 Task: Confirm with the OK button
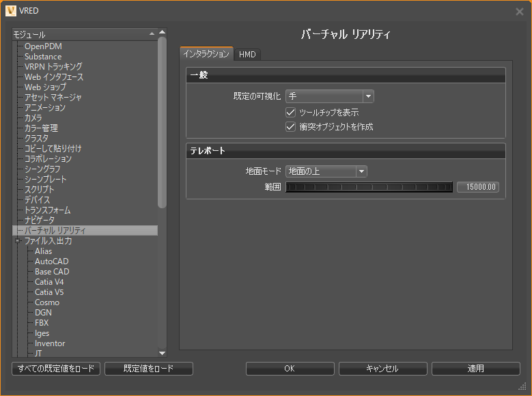[290, 369]
